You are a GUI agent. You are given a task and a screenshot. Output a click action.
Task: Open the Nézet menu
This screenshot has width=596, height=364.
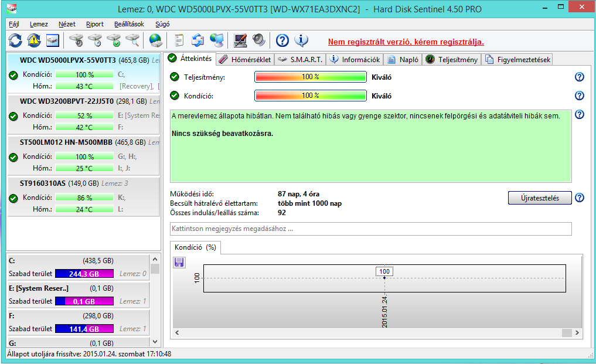click(x=67, y=24)
